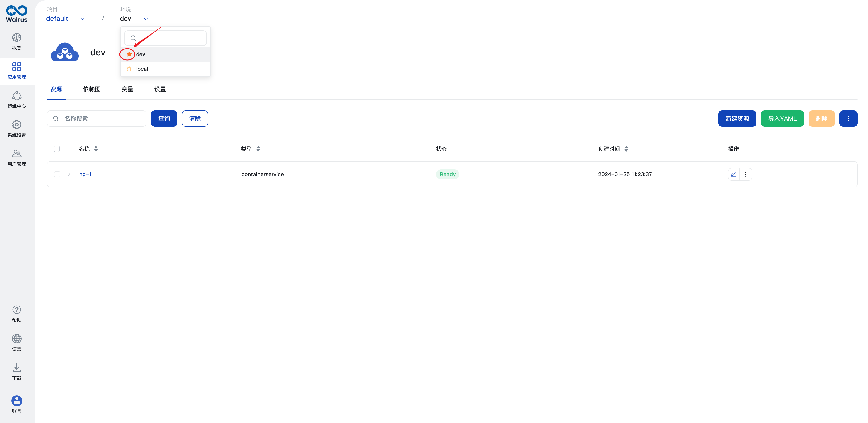Open the 下载 download section
The image size is (868, 423).
click(x=17, y=372)
